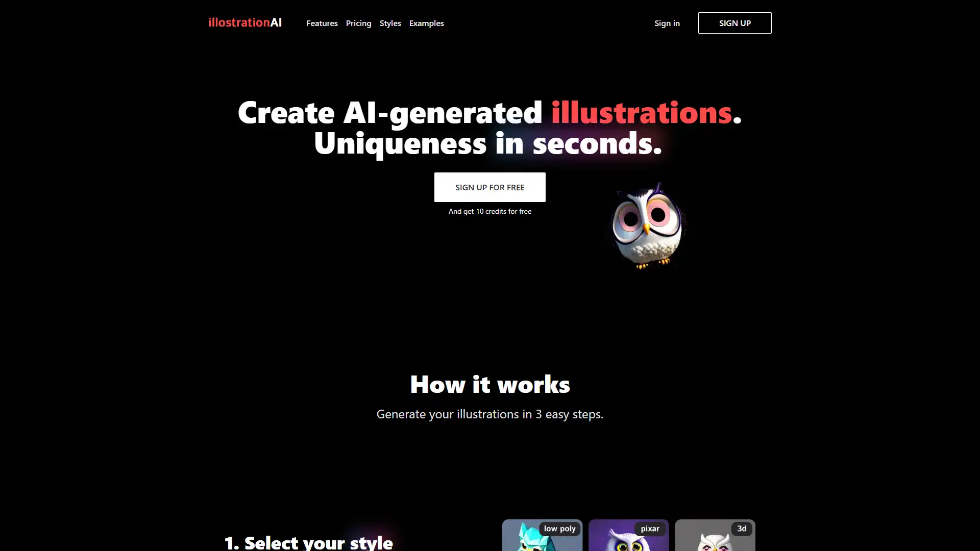Expand the Styles navigation dropdown
Viewport: 980px width, 551px height.
pos(390,23)
